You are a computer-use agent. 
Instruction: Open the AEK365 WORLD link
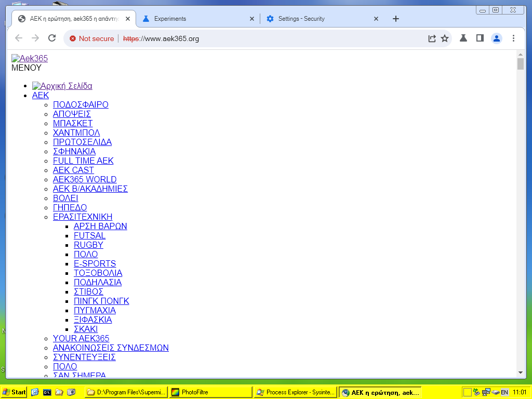pyautogui.click(x=85, y=179)
